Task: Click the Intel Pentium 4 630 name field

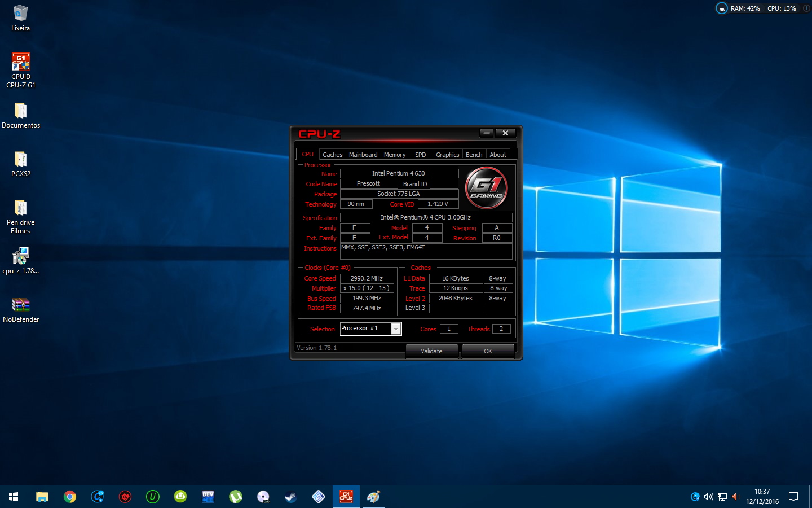Action: point(399,173)
